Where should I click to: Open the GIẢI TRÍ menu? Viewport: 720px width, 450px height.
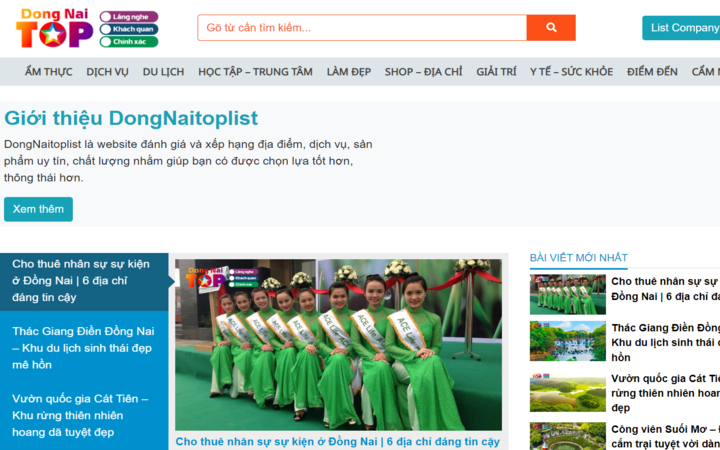point(496,72)
